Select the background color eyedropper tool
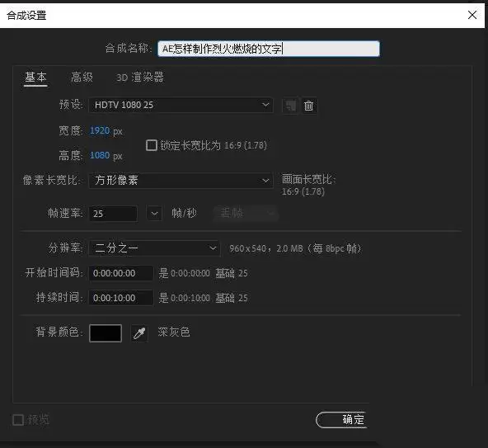 coord(139,333)
